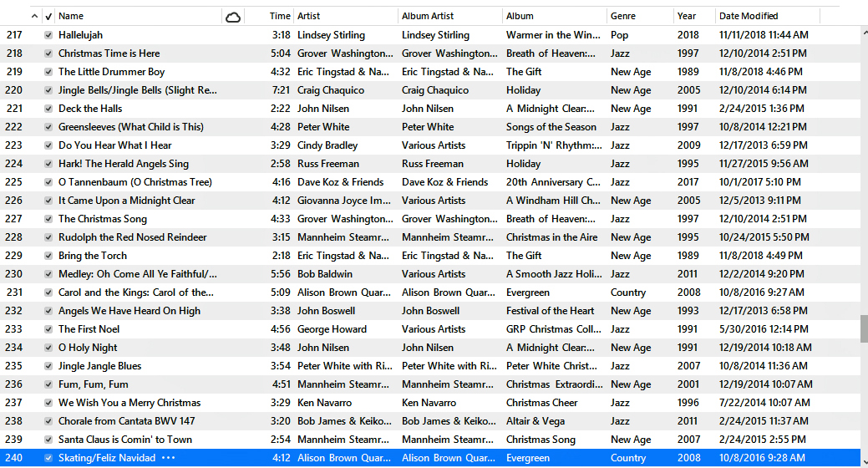Image resolution: width=868 pixels, height=468 pixels.
Task: Open the more options dots for Skating/Feliz Navidad
Action: pyautogui.click(x=168, y=458)
